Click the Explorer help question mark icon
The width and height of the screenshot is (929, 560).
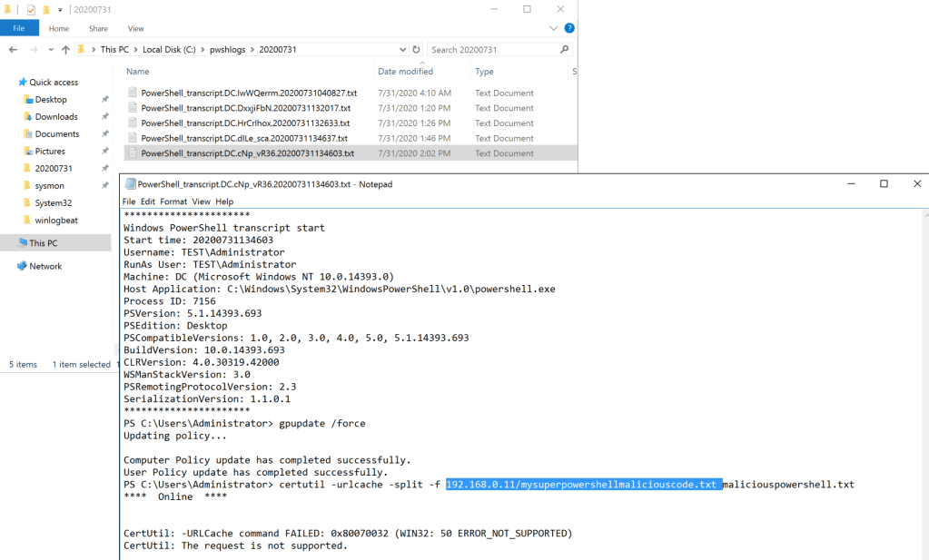569,28
